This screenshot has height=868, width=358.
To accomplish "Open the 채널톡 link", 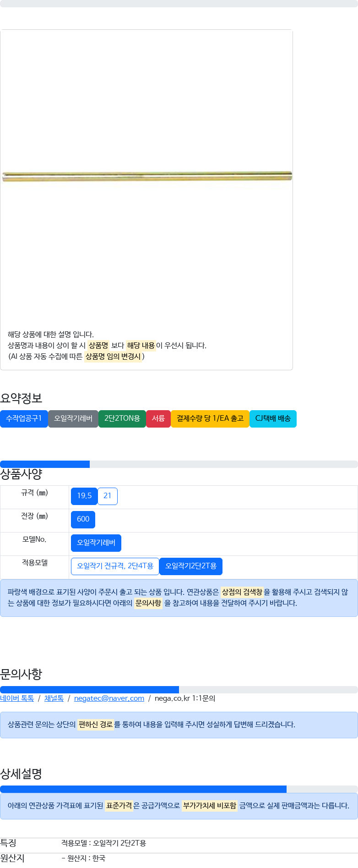I will pos(54,698).
